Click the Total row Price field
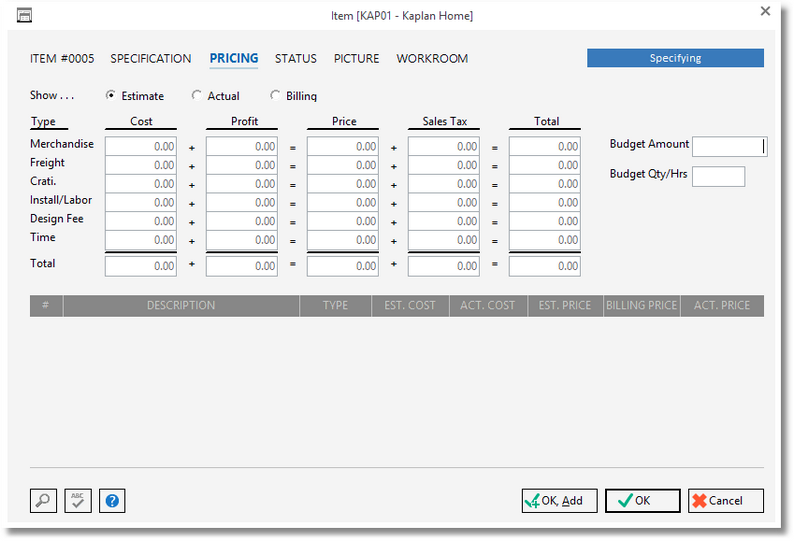This screenshot has width=794, height=541. 343,266
